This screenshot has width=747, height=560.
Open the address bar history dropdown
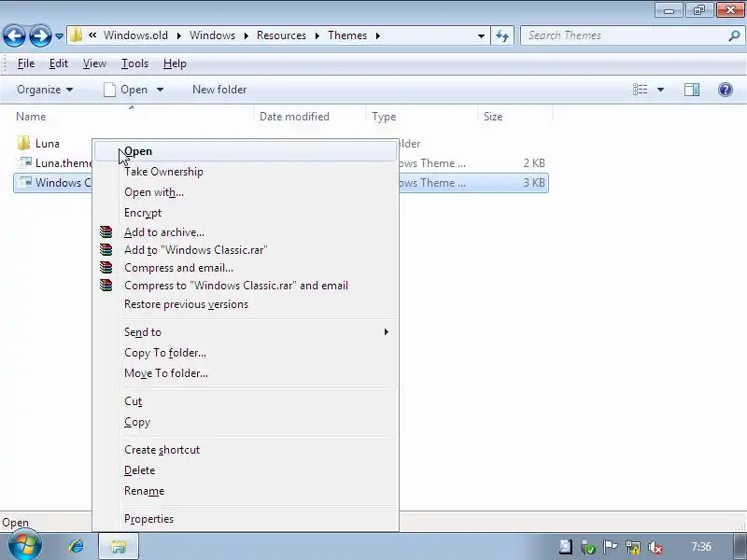click(x=481, y=36)
